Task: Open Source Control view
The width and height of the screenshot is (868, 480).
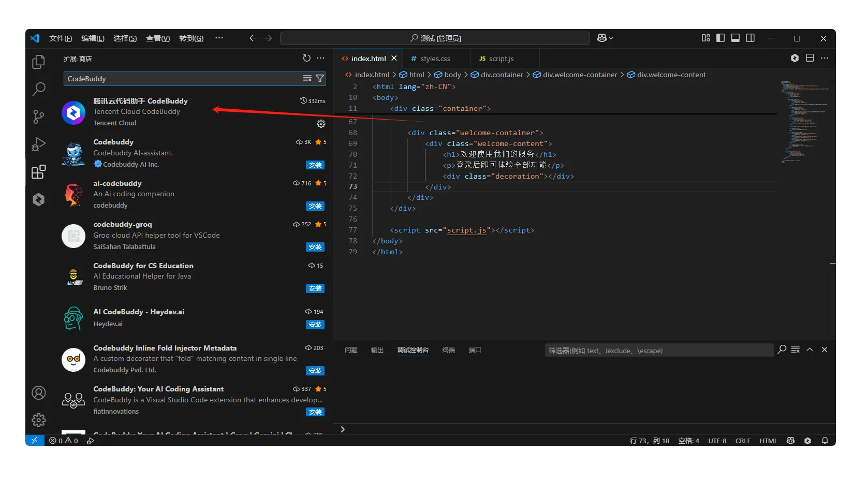Action: [38, 117]
